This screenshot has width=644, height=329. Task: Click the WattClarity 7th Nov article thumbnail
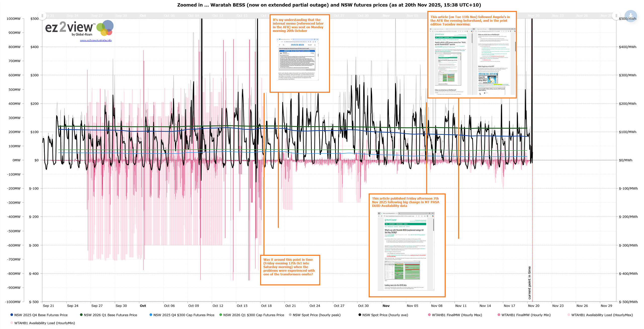(x=406, y=251)
